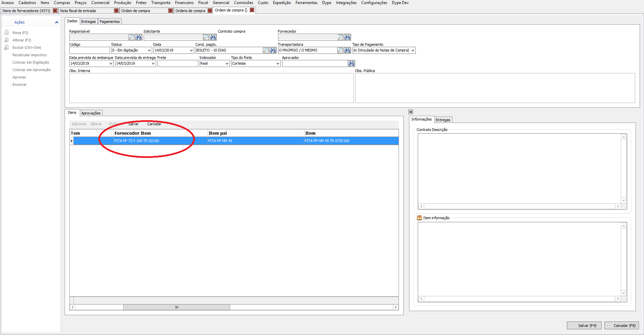Open the Configurações menu
The image size is (644, 335).
[x=374, y=3]
